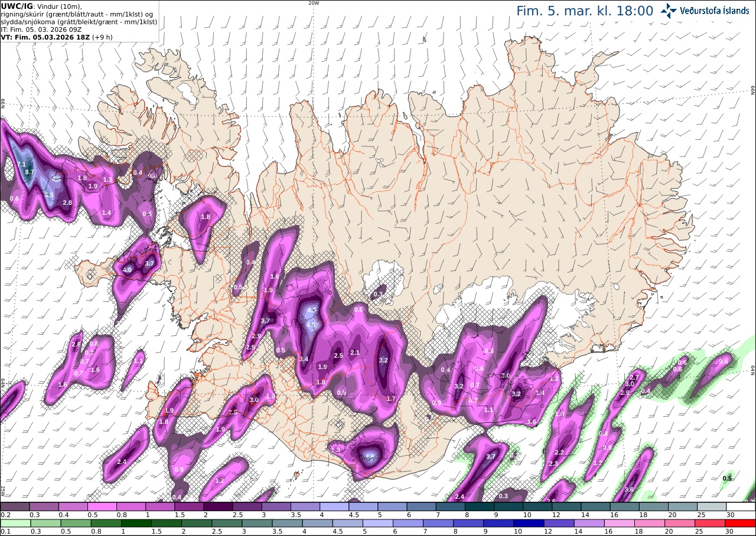Select the light lavender swatch labeled 4, purple legend
Viewport: 756px width, 536px height.
pos(334,506)
